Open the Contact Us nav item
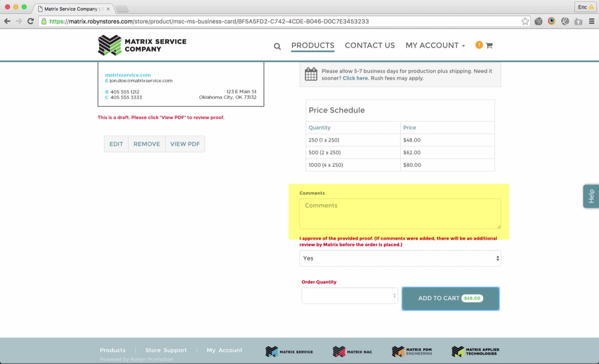Screen dimensions: 599x364 [370, 45]
